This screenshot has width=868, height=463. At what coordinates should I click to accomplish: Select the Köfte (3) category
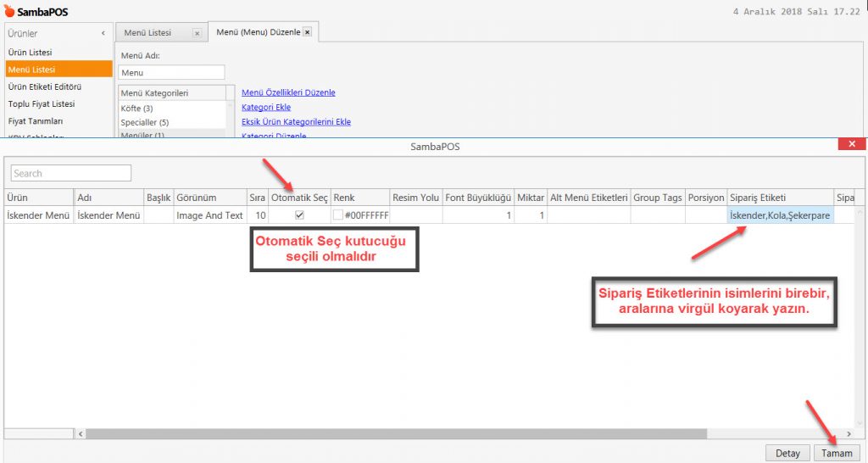pyautogui.click(x=136, y=109)
